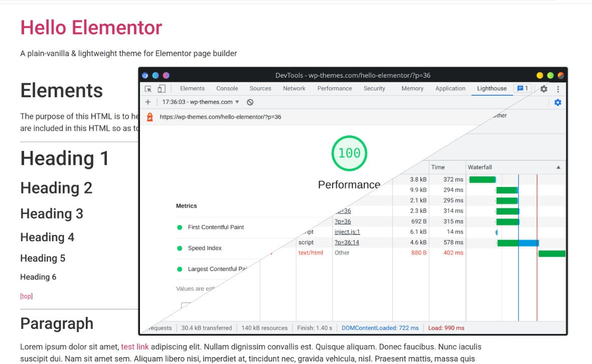Image resolution: width=592 pixels, height=364 pixels.
Task: Click 'Finish: 1.40 s' in the status bar
Action: pos(315,328)
